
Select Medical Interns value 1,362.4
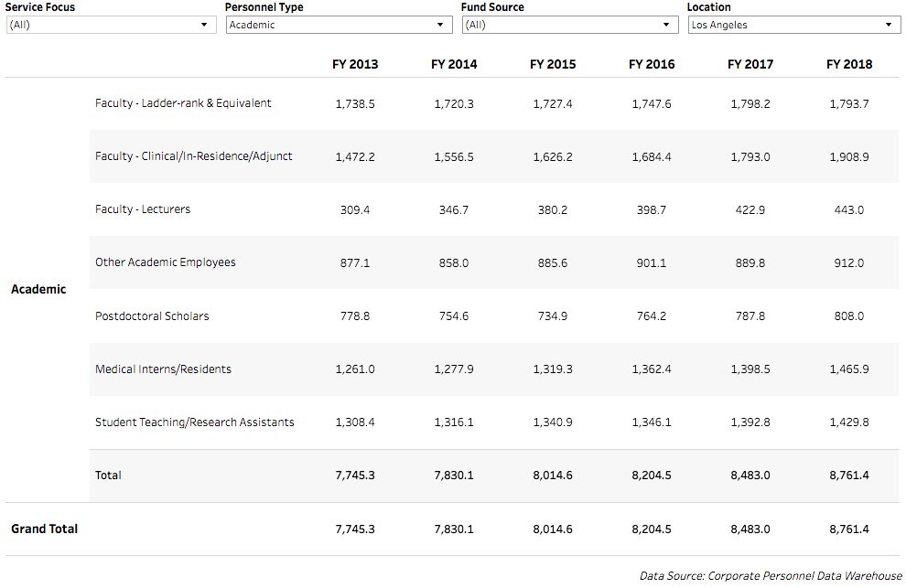tap(652, 369)
